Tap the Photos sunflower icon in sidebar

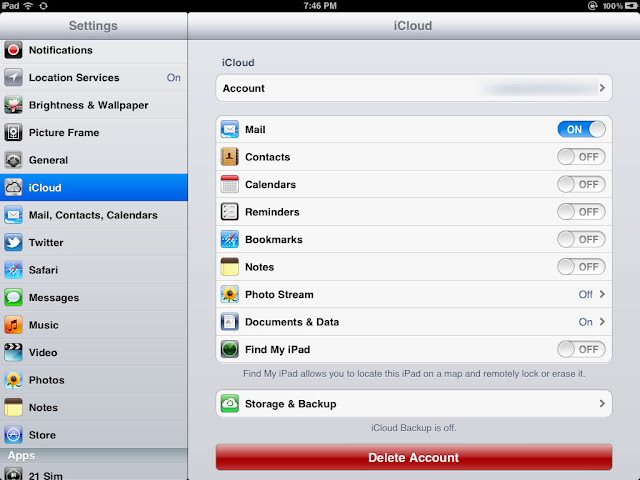13,380
